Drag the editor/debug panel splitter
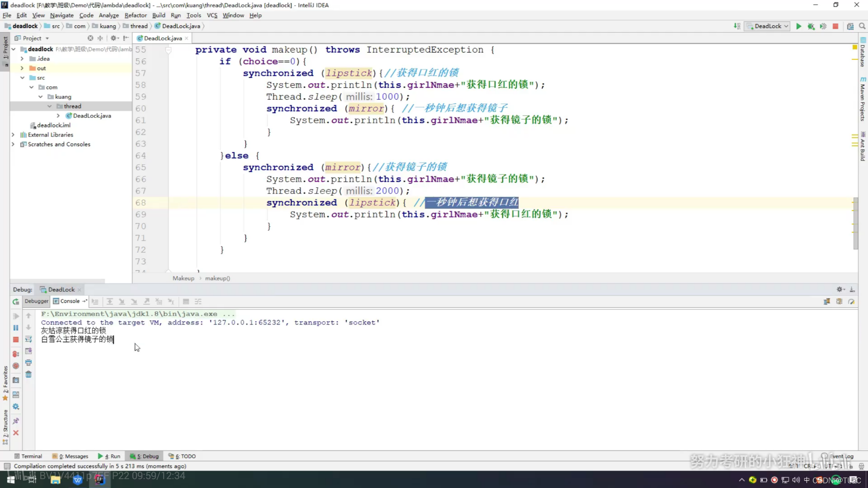Screen dimensions: 868x488 [x=434, y=284]
